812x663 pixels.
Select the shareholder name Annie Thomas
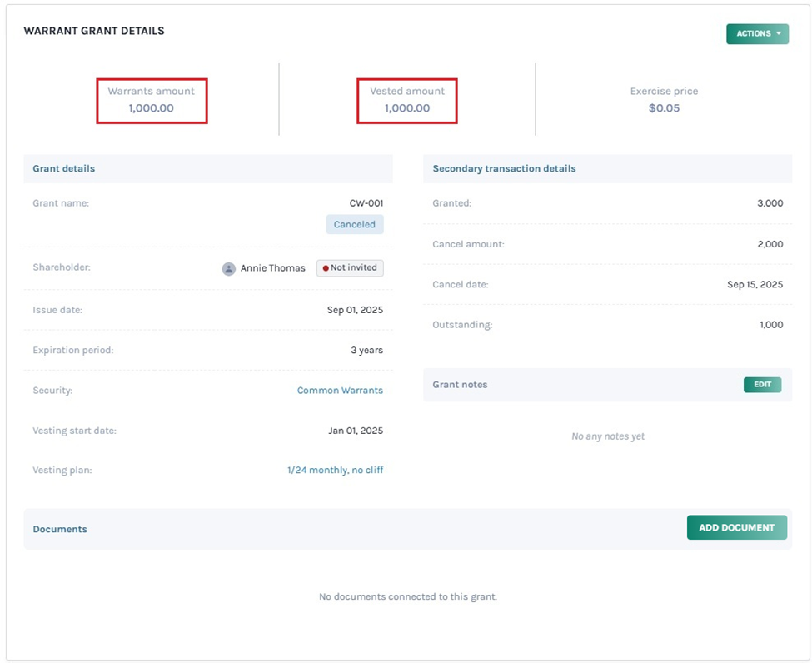[x=272, y=268]
